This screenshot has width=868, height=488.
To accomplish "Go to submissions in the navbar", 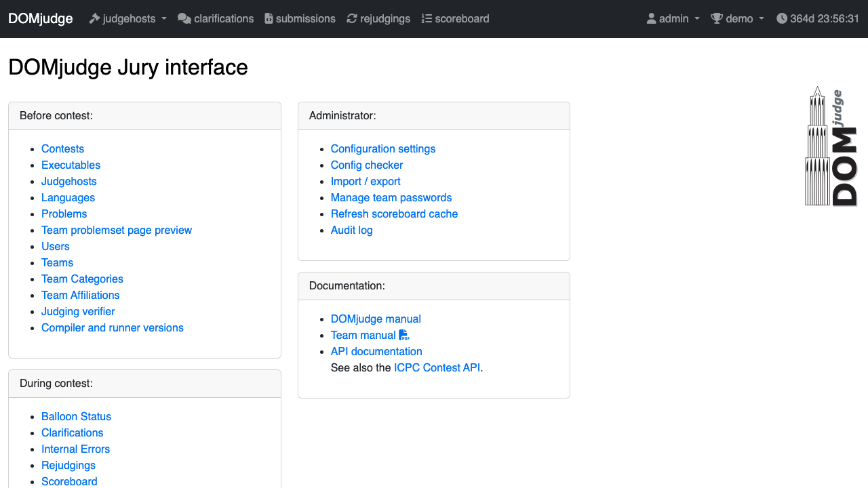I will 300,19.
